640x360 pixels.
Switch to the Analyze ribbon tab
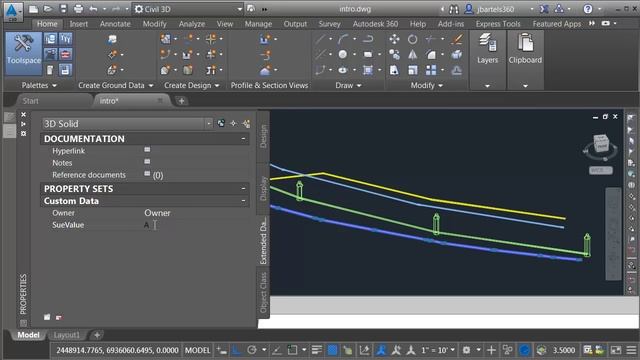tap(192, 24)
